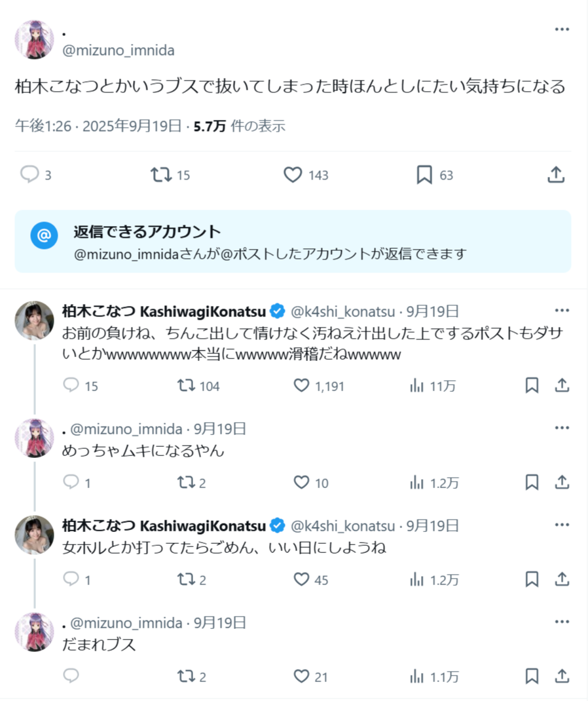Open the @mizuno_imnida handle in top post
588x701 pixels.
click(x=118, y=50)
